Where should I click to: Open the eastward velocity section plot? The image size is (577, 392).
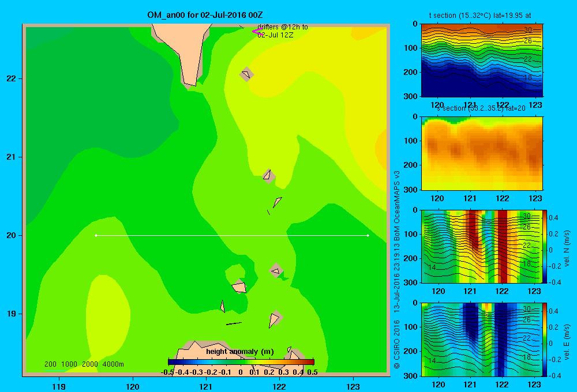pos(482,340)
